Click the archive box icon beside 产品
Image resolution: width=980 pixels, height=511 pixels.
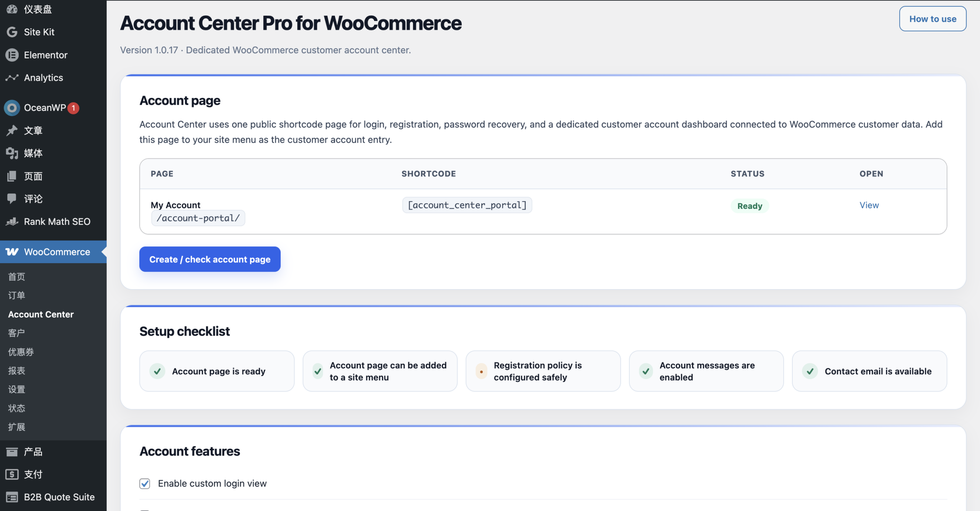tap(12, 452)
